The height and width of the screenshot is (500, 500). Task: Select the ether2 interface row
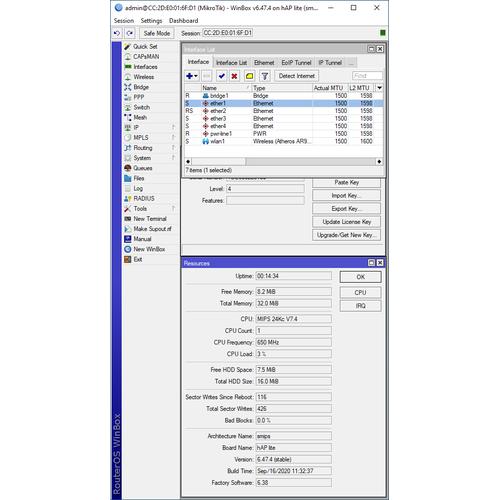tap(284, 111)
